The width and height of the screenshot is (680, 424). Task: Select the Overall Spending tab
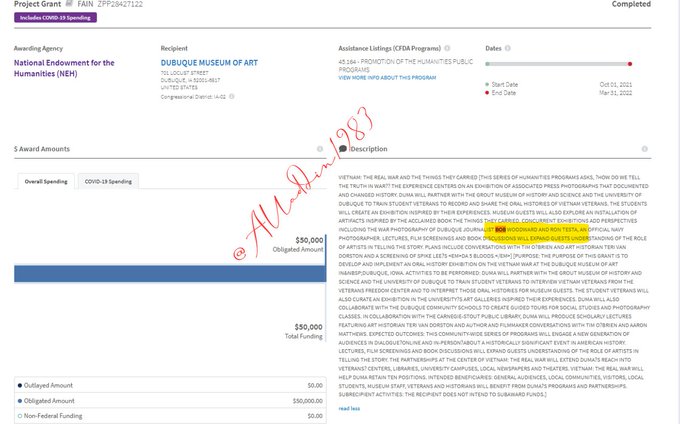[x=46, y=182]
